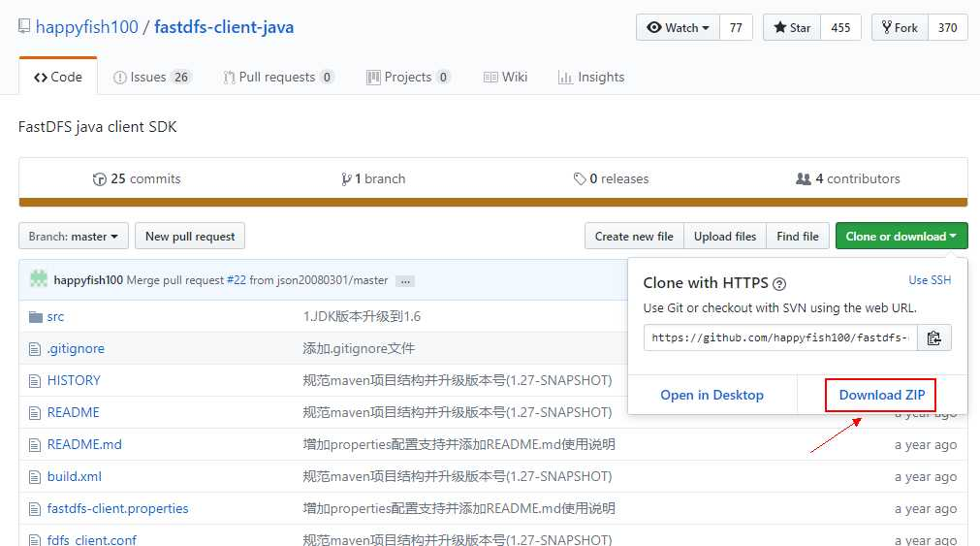Select the HTTPS clone URL field
Image resolution: width=980 pixels, height=546 pixels.
(782, 337)
